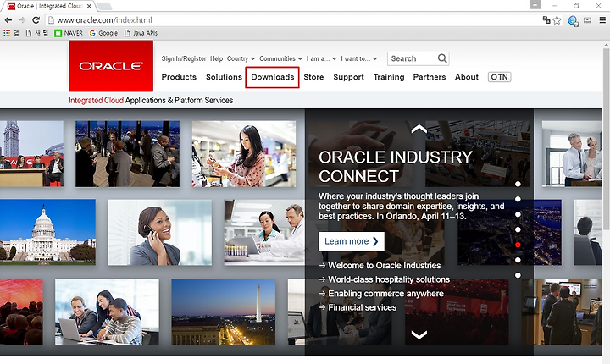Click the up chevron in the carousel panel
610x364 pixels.
pyautogui.click(x=419, y=129)
